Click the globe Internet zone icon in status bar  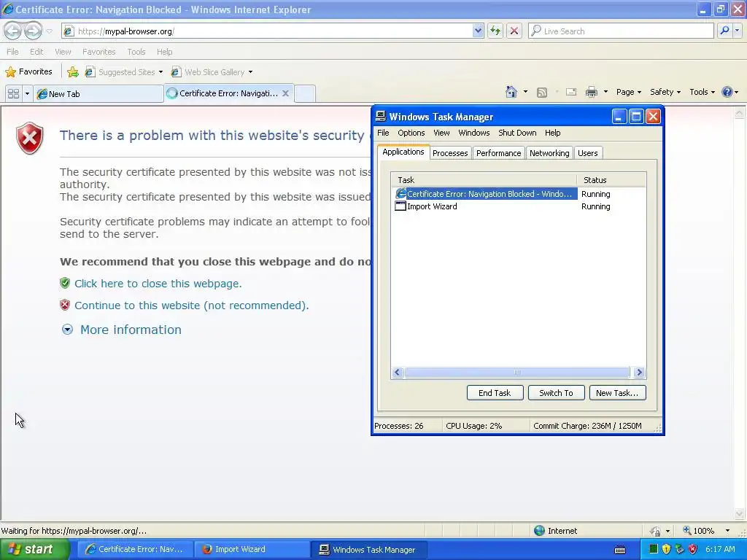coord(539,531)
